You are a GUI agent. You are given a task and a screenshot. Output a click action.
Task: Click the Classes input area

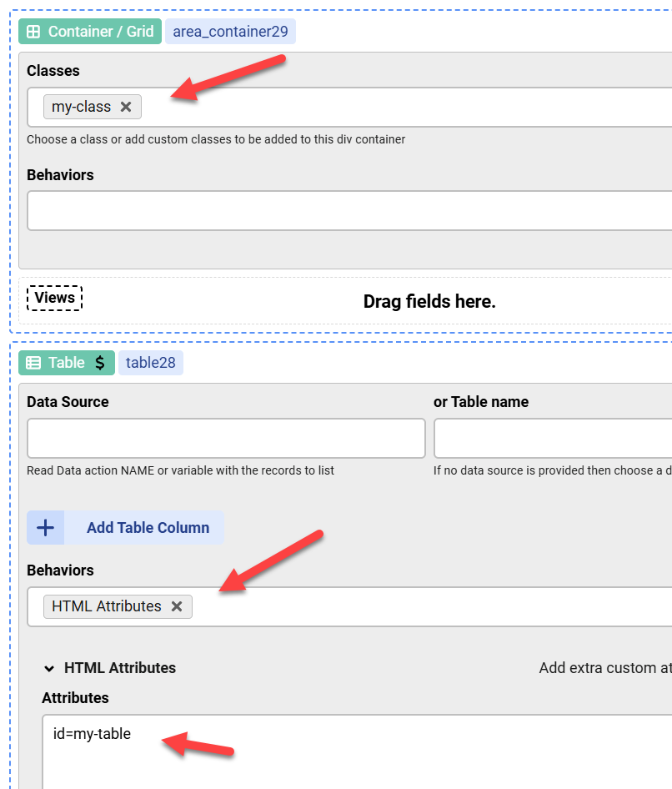(333, 106)
